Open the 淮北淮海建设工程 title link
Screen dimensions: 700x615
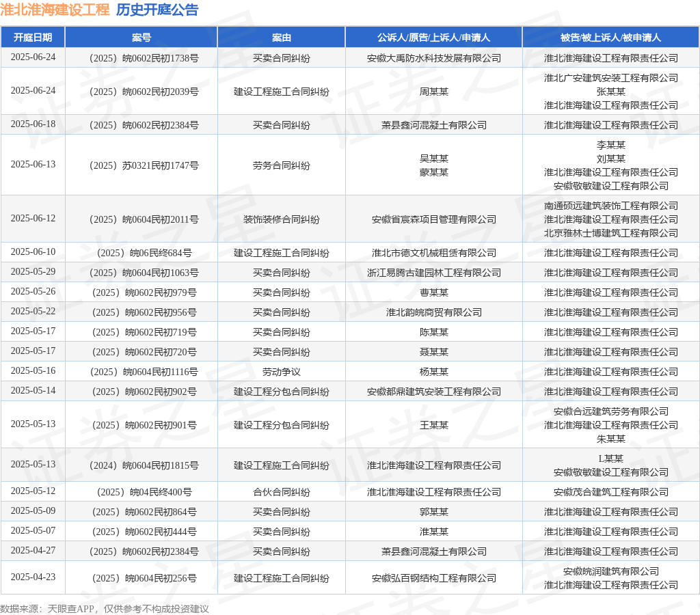pos(55,10)
